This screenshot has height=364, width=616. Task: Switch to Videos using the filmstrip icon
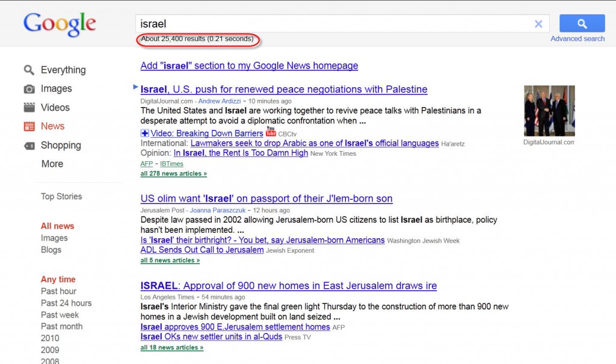pyautogui.click(x=29, y=107)
